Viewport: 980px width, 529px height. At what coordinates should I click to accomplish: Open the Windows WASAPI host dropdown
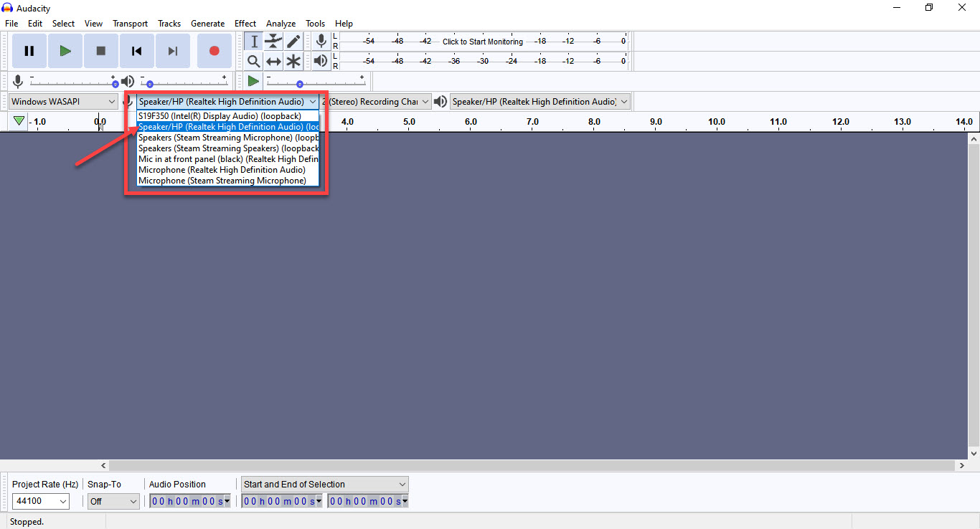63,101
